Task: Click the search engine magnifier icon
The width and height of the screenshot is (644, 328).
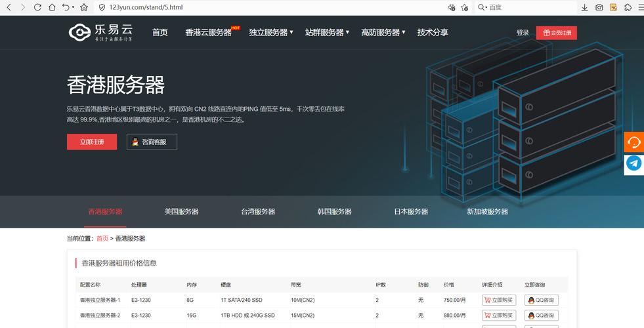Action: [481, 7]
